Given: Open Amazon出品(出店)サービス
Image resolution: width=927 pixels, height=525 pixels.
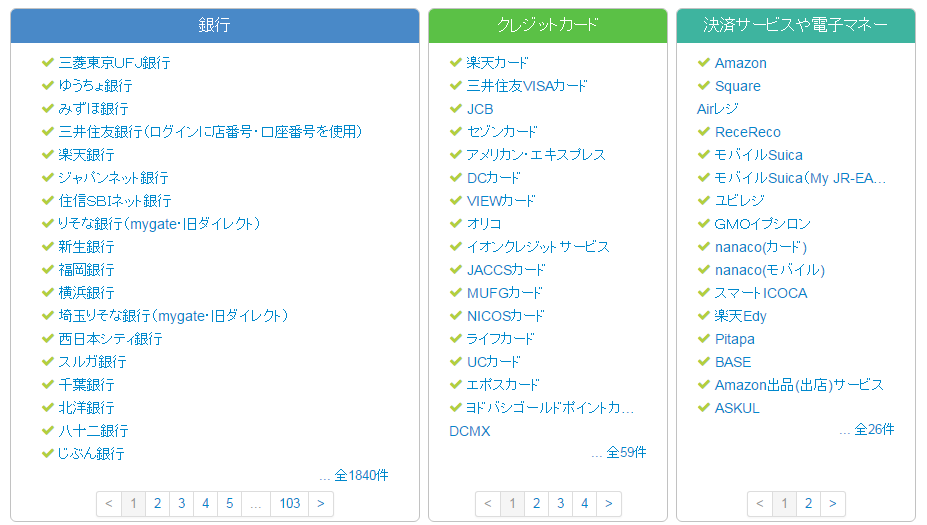Looking at the screenshot, I should pos(799,385).
